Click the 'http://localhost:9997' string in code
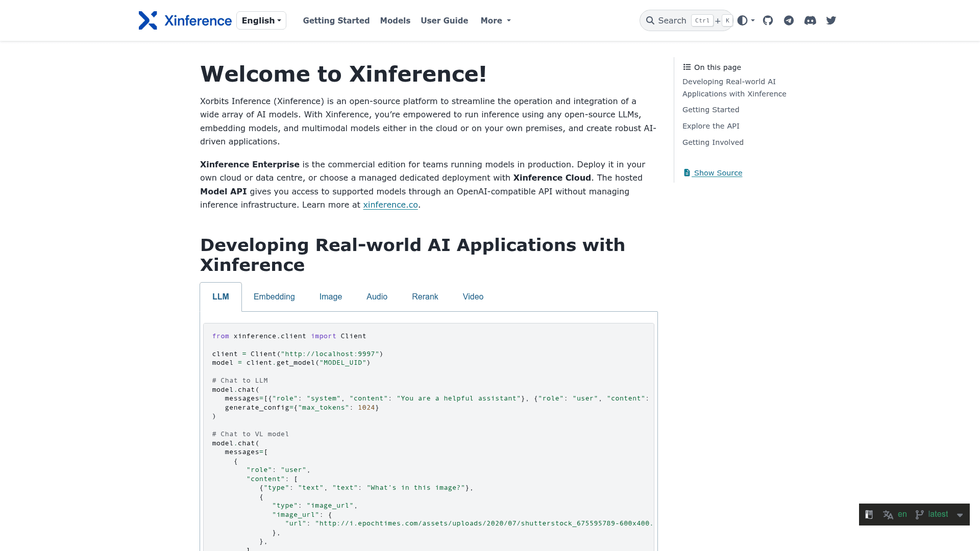 [x=330, y=354]
